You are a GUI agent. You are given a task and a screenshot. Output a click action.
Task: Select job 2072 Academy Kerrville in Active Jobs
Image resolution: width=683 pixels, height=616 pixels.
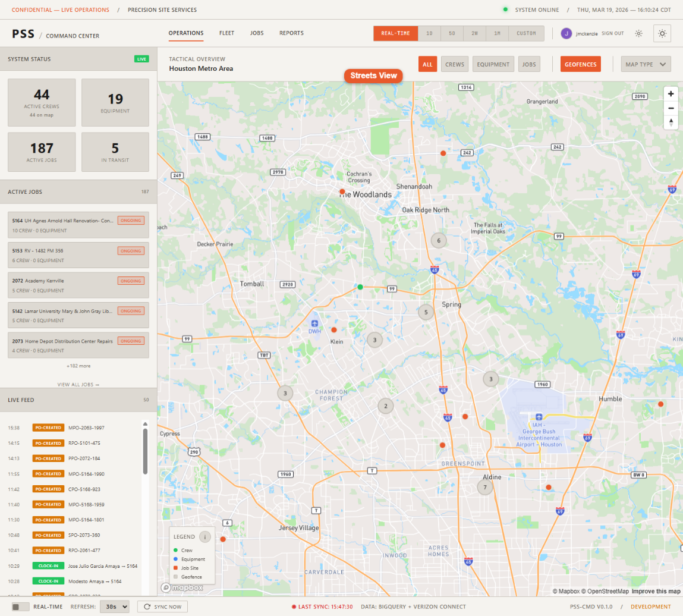(78, 285)
